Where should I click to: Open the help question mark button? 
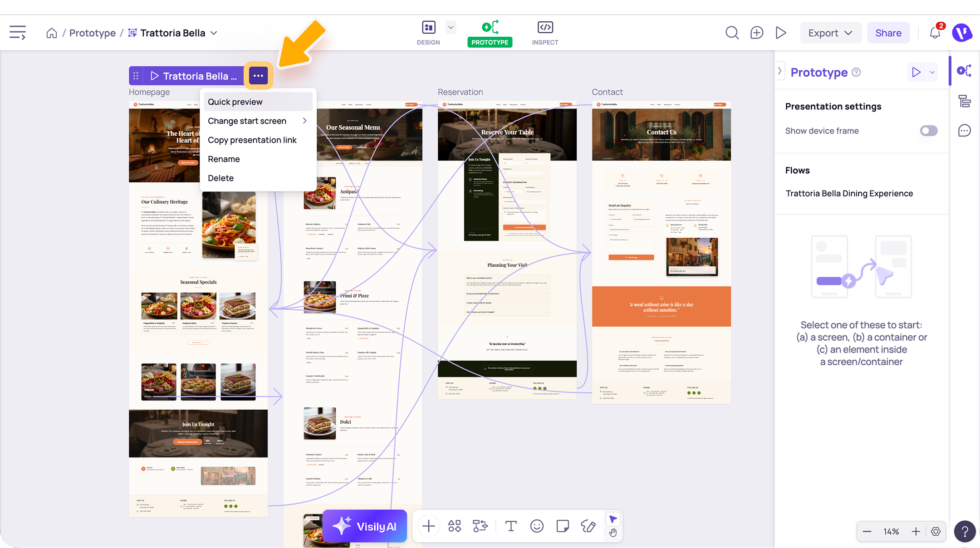(x=965, y=532)
